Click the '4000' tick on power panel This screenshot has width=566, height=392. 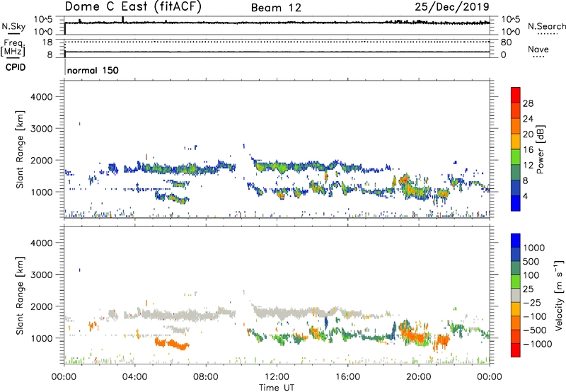[x=42, y=97]
